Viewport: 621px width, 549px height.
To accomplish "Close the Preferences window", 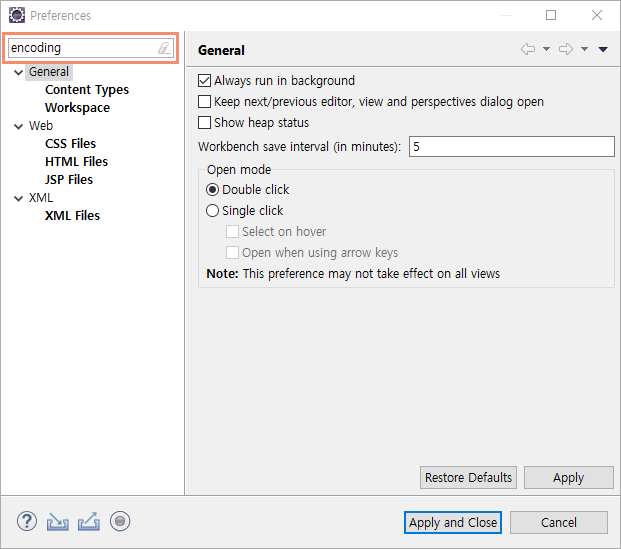I will click(596, 15).
